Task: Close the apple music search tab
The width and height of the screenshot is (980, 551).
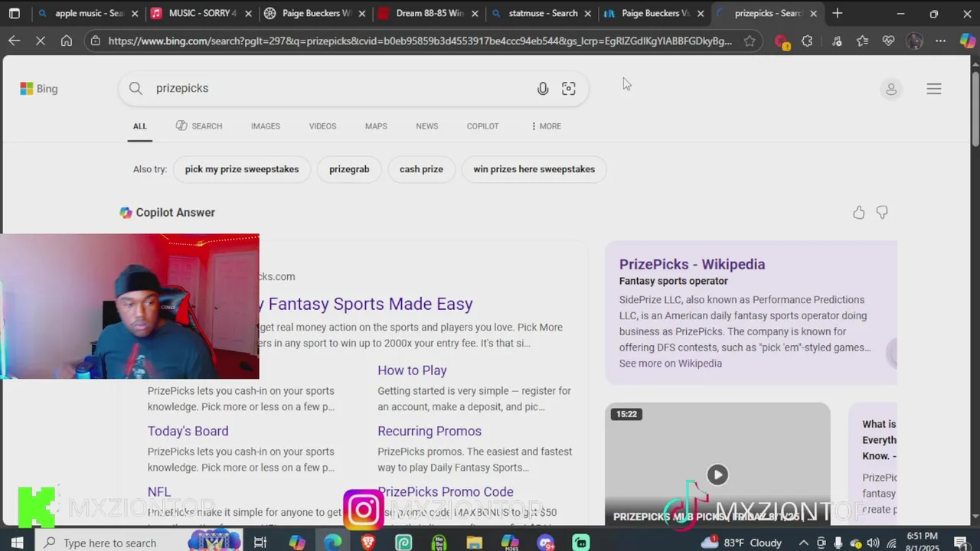Action: [135, 13]
